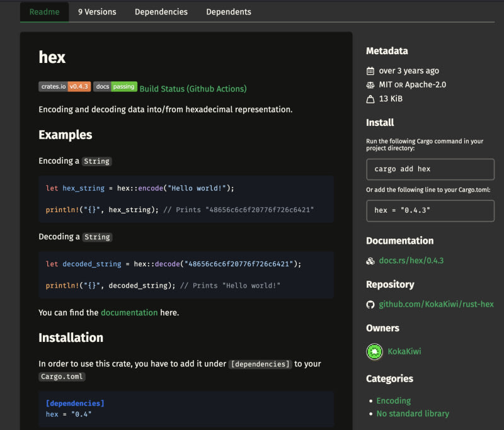Click the calendar icon in Metadata
This screenshot has height=430, width=504.
tap(370, 71)
